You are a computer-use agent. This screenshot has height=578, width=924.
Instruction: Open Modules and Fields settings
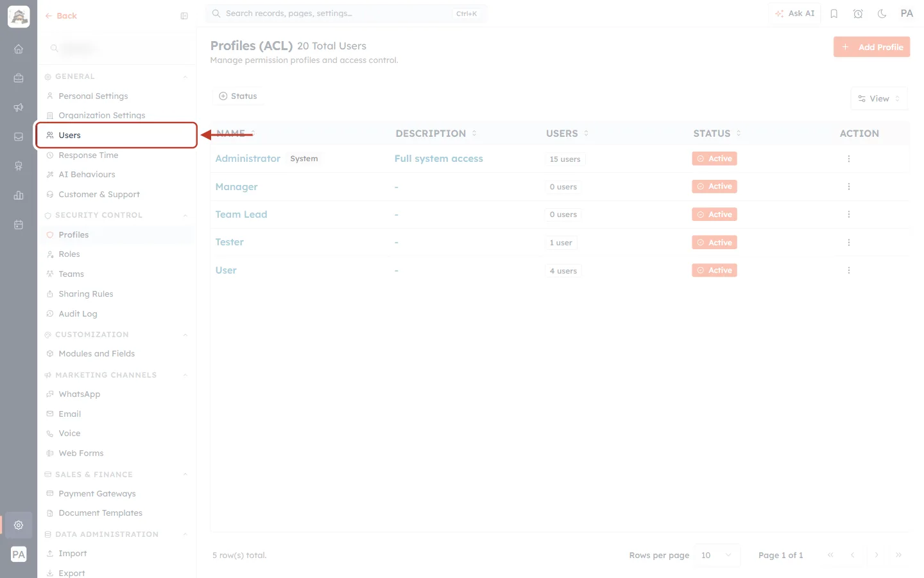116,354
